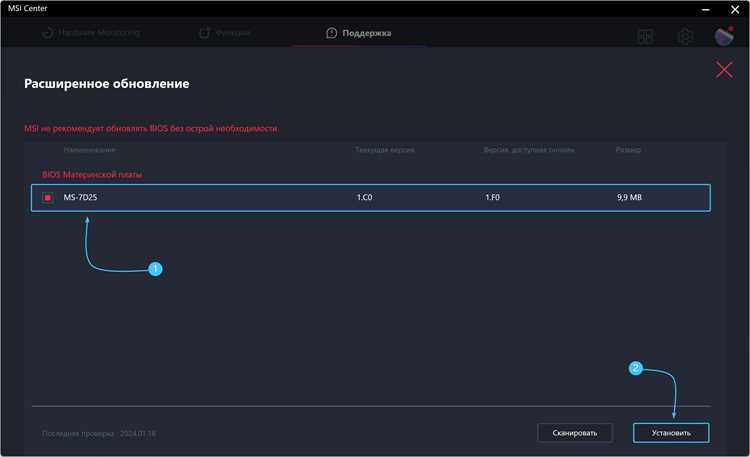Click available version value 1.F0
Screen dimensions: 750x457
click(492, 197)
